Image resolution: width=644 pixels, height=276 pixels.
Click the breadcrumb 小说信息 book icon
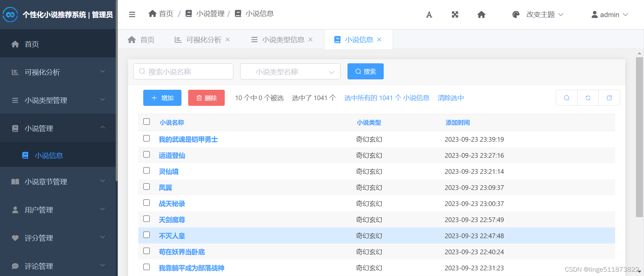(238, 13)
